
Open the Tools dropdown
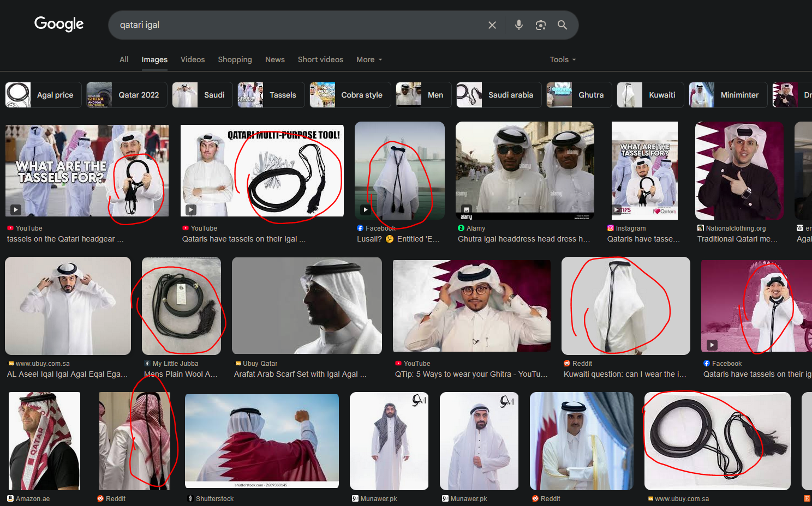tap(563, 59)
